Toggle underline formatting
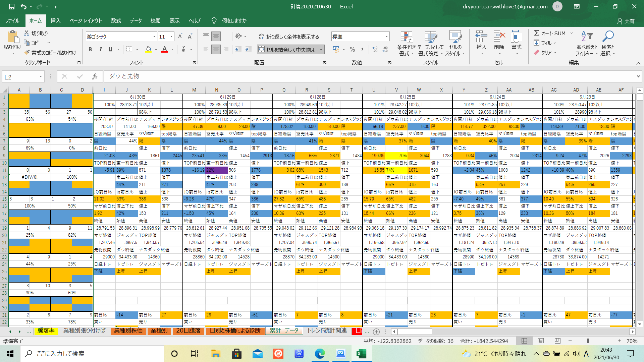This screenshot has height=362, width=644. coord(110,50)
